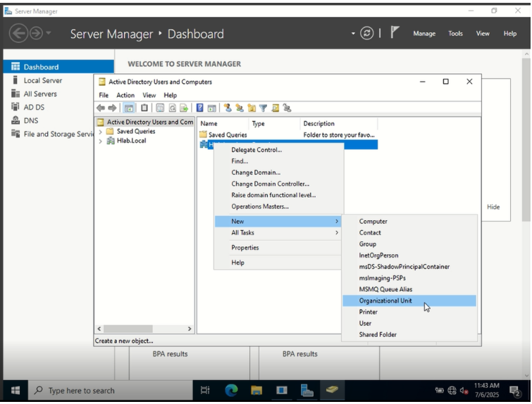Click the taskbar search box
Screen dimensions: 532x404
[x=110, y=391]
